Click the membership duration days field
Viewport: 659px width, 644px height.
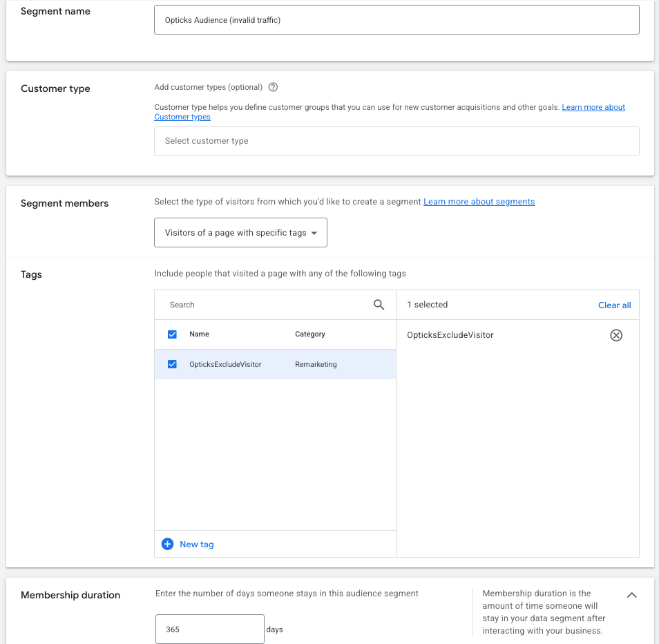pyautogui.click(x=209, y=629)
